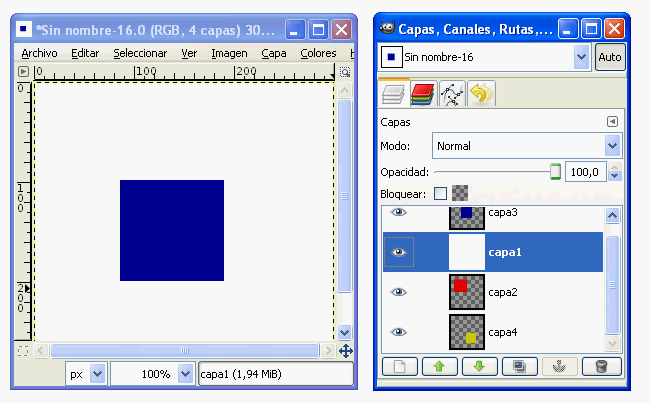
Task: Click the capa1 layer name in the list
Action: coord(504,252)
